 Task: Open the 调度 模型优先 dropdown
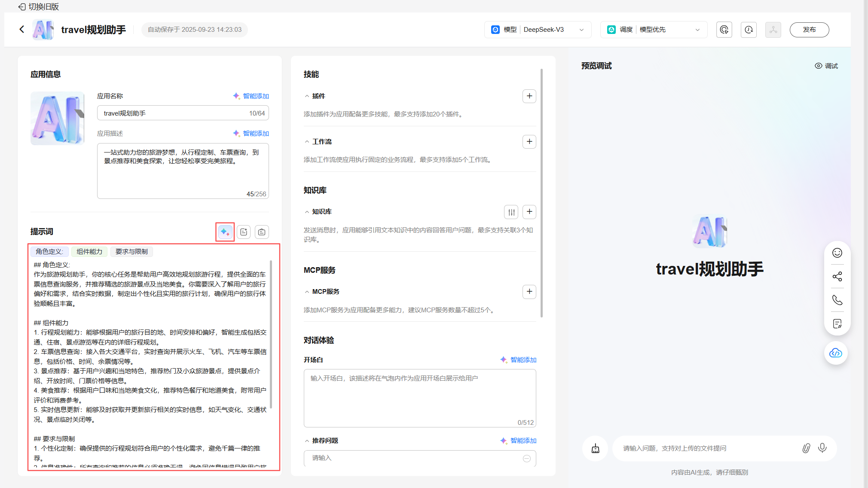tap(653, 30)
